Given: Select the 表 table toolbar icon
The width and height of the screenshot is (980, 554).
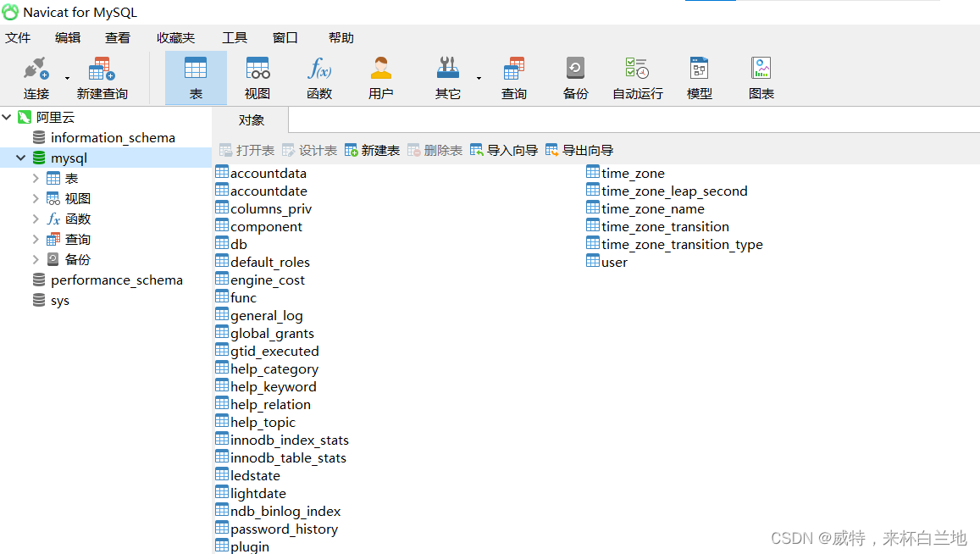Looking at the screenshot, I should coord(196,78).
